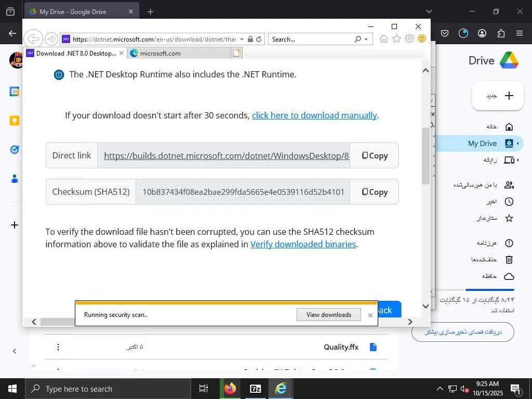Image resolution: width=532 pixels, height=399 pixels.
Task: Open more actions for Quality.ffx row
Action: [x=58, y=347]
